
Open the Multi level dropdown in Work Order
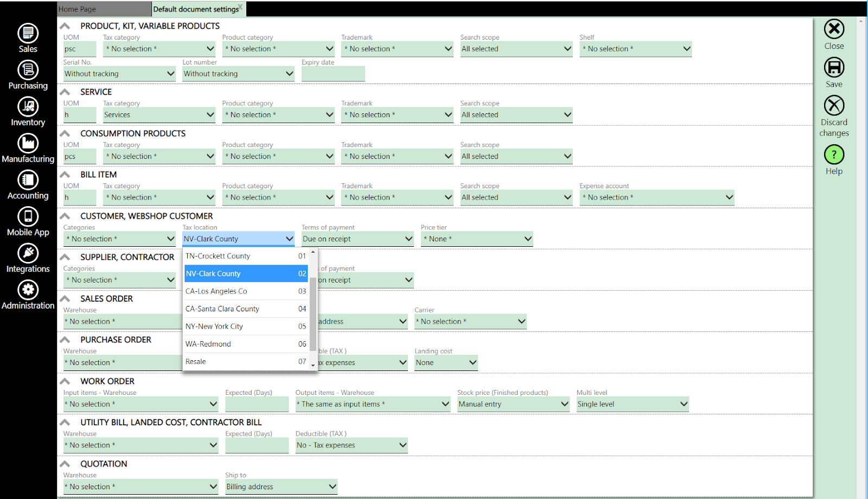tap(682, 404)
